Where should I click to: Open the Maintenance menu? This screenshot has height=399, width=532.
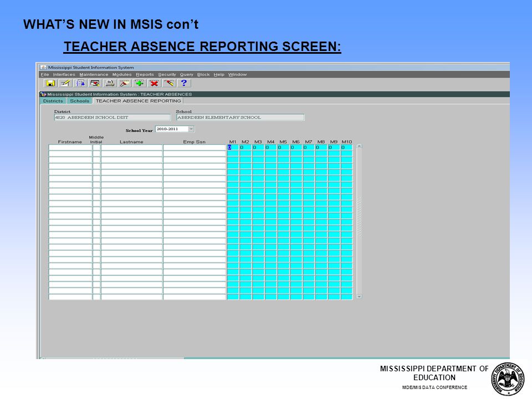pos(94,75)
